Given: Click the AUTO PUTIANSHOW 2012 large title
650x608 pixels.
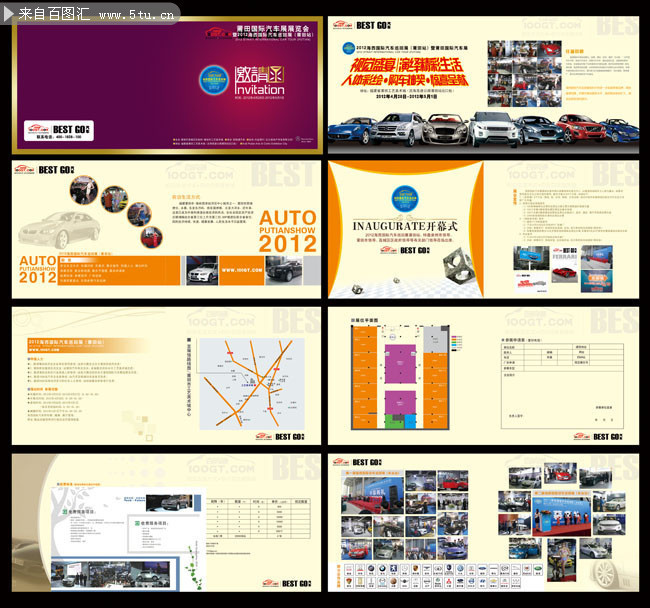Looking at the screenshot, I should [x=288, y=231].
